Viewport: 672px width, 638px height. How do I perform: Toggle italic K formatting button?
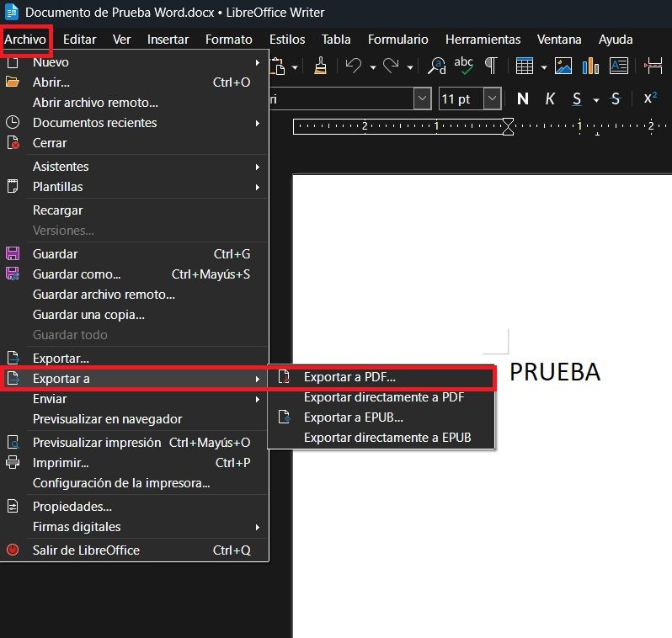[x=550, y=99]
